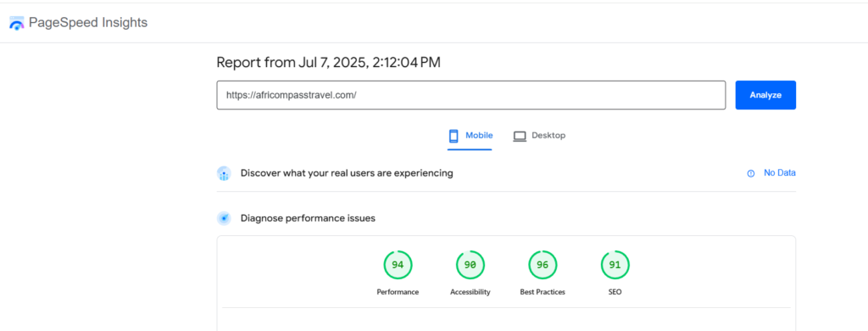Click the diagnose performance issues icon
Viewport: 868px width, 331px height.
pos(224,218)
